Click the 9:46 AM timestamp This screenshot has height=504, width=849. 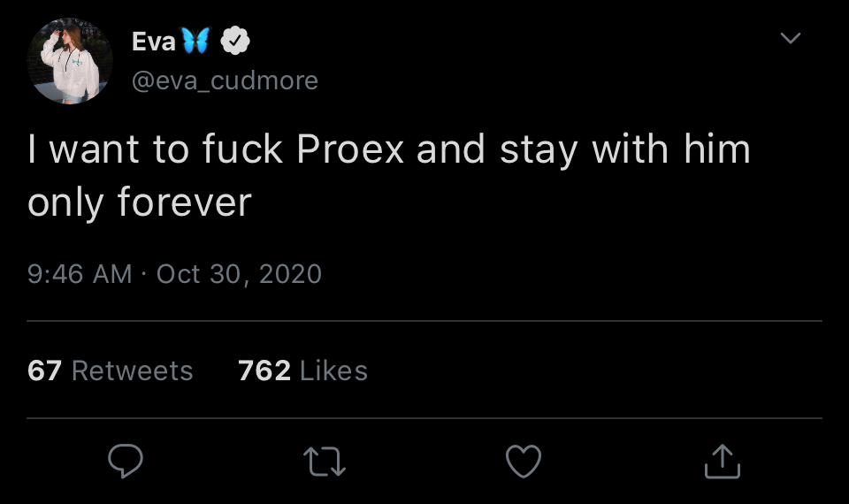pos(80,274)
